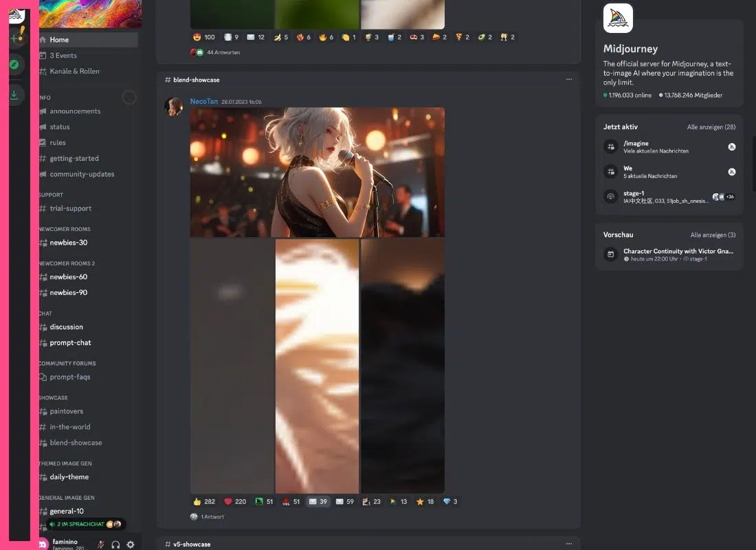
Task: Open Alle anzeigen for Jetzt aktiv
Action: click(711, 126)
